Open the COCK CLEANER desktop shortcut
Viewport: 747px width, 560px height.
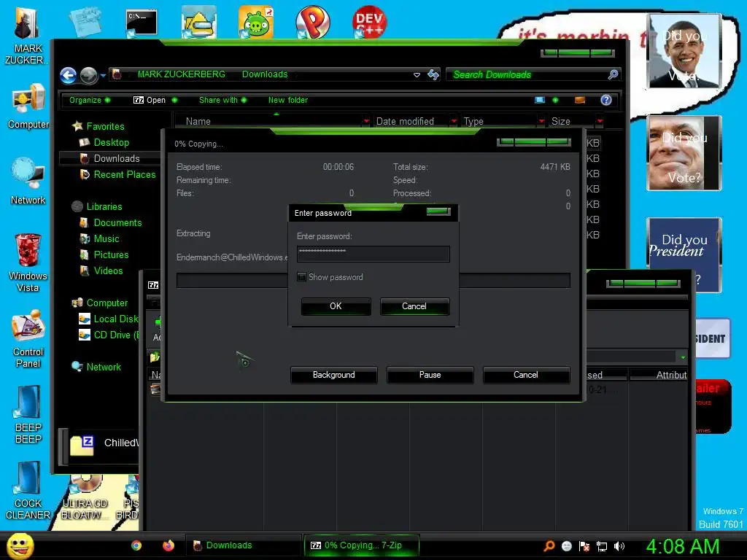point(28,491)
